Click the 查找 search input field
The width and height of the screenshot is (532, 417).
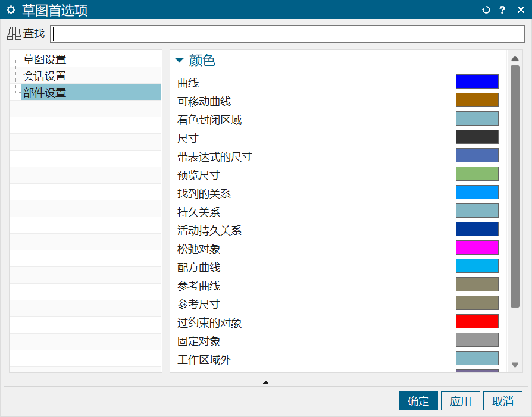pos(287,34)
